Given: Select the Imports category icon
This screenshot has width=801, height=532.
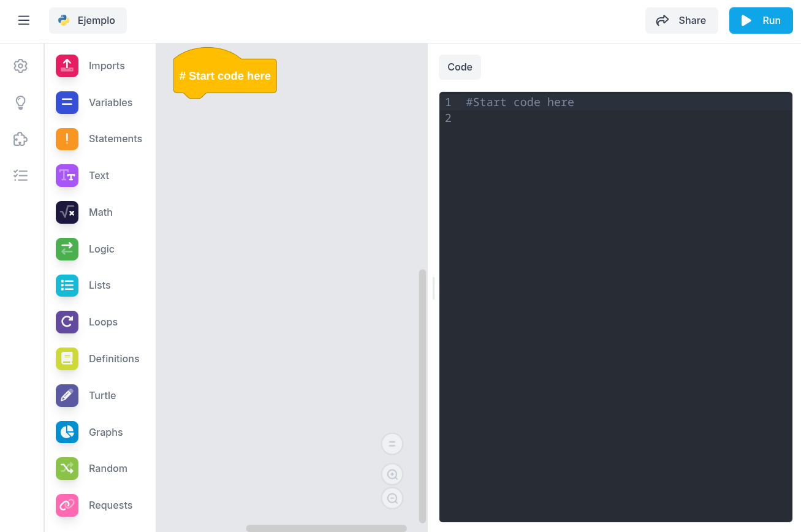Looking at the screenshot, I should pos(67,66).
